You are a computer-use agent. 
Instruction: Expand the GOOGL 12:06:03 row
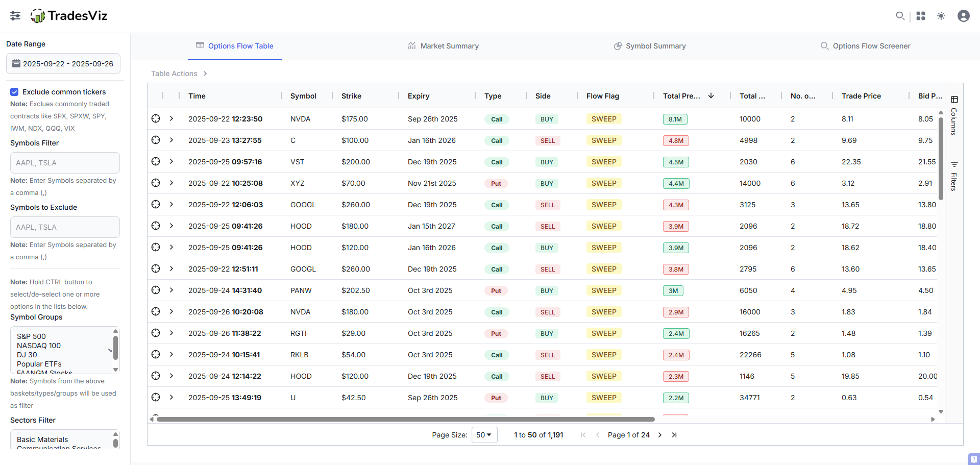click(171, 204)
